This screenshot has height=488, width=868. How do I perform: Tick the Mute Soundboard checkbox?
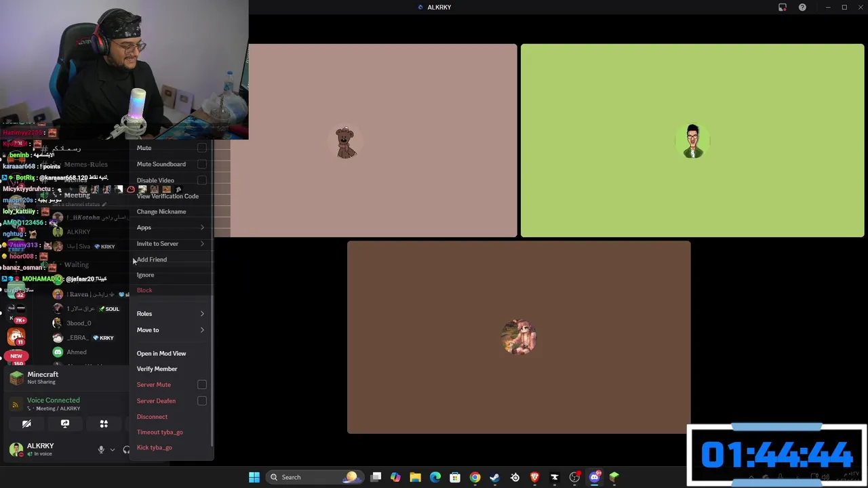coord(202,164)
